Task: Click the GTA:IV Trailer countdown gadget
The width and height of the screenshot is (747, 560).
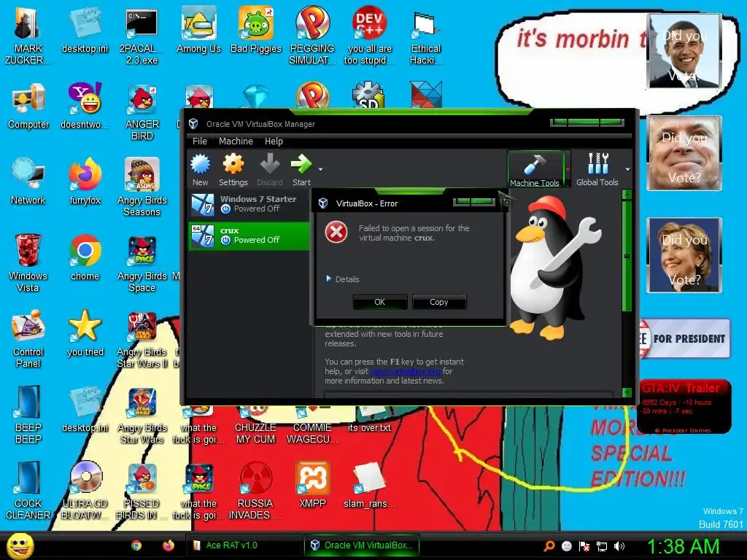Action: click(684, 407)
